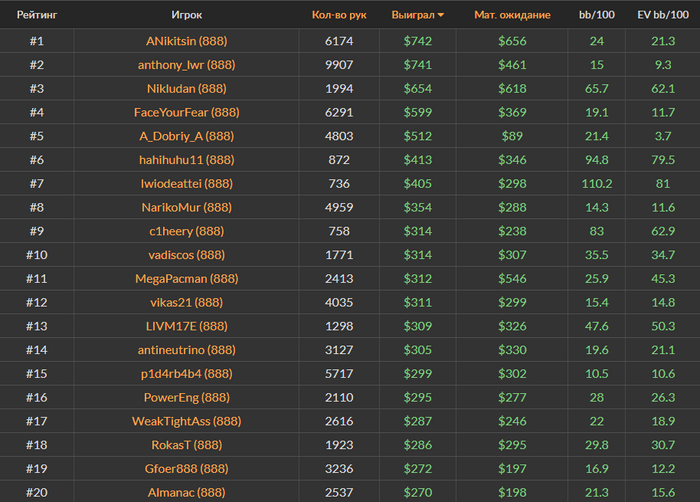Select Almanac (888) in row #20
The height and width of the screenshot is (502, 700).
coord(187,492)
